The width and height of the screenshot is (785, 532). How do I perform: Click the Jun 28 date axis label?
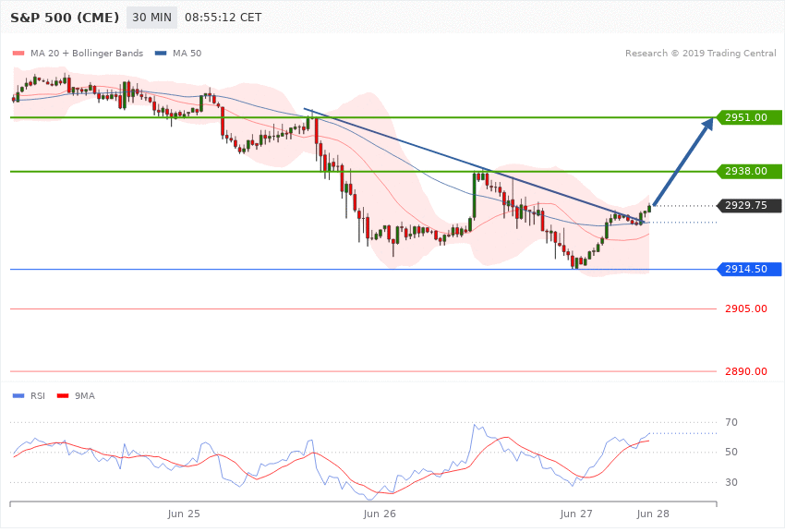(x=653, y=514)
